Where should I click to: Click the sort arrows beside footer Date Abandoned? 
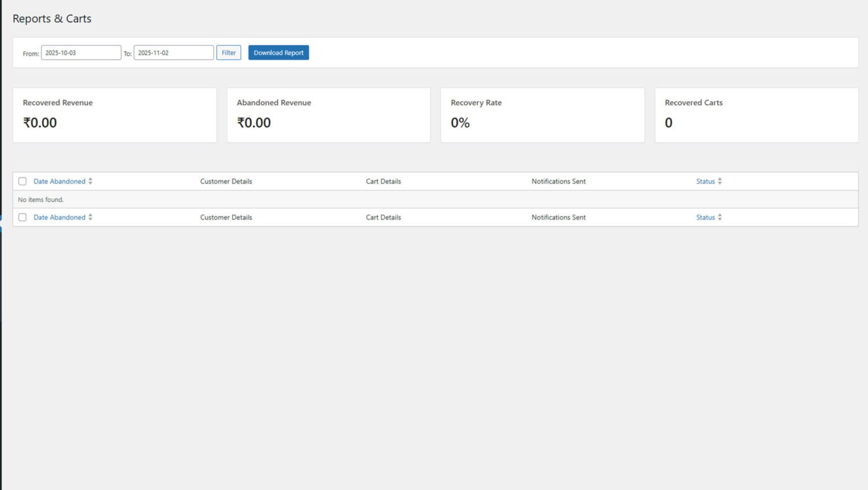(x=90, y=217)
